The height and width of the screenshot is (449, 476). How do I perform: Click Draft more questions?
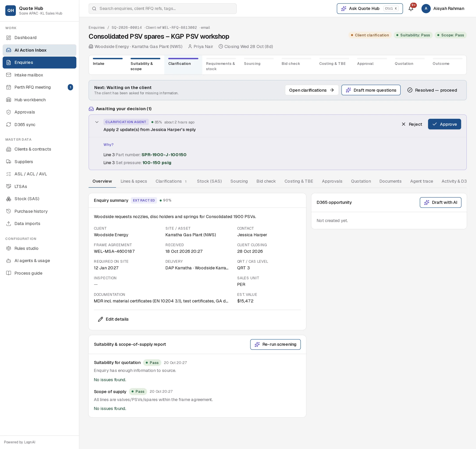371,90
